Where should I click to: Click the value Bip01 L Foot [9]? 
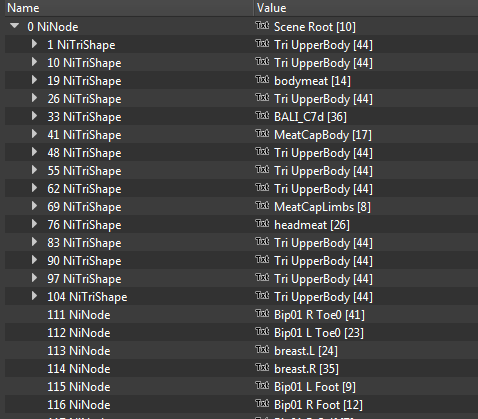click(315, 387)
